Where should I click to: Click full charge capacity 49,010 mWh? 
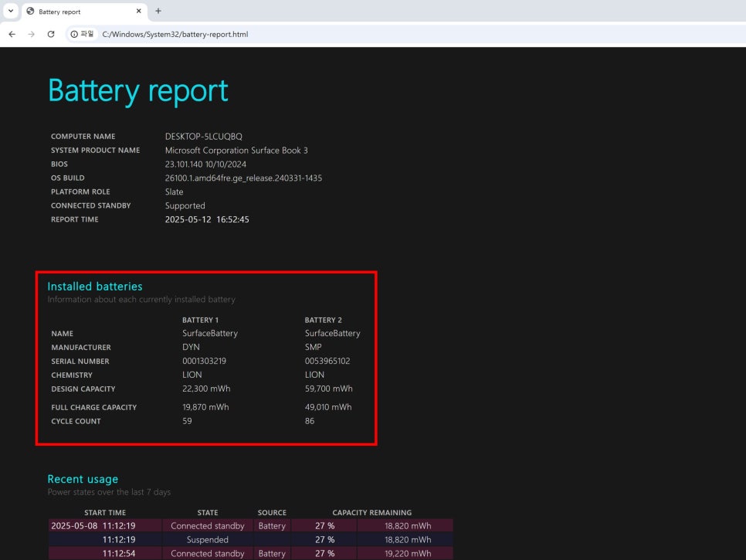point(328,407)
